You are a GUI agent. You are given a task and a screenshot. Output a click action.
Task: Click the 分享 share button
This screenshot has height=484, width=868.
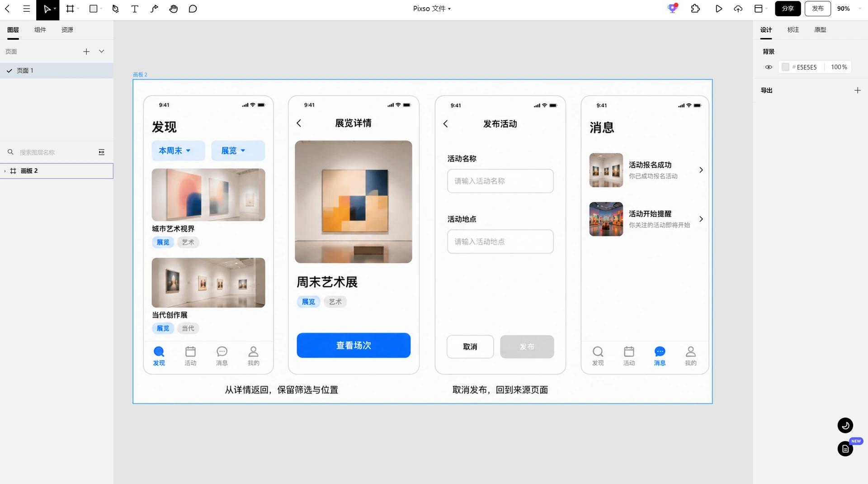(788, 9)
